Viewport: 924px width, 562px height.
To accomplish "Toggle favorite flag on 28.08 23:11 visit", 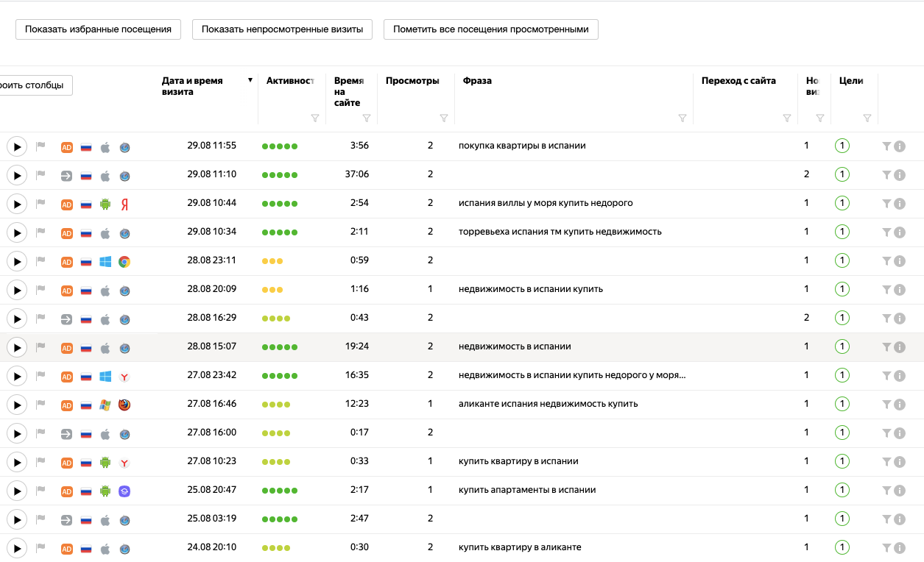I will coord(40,261).
